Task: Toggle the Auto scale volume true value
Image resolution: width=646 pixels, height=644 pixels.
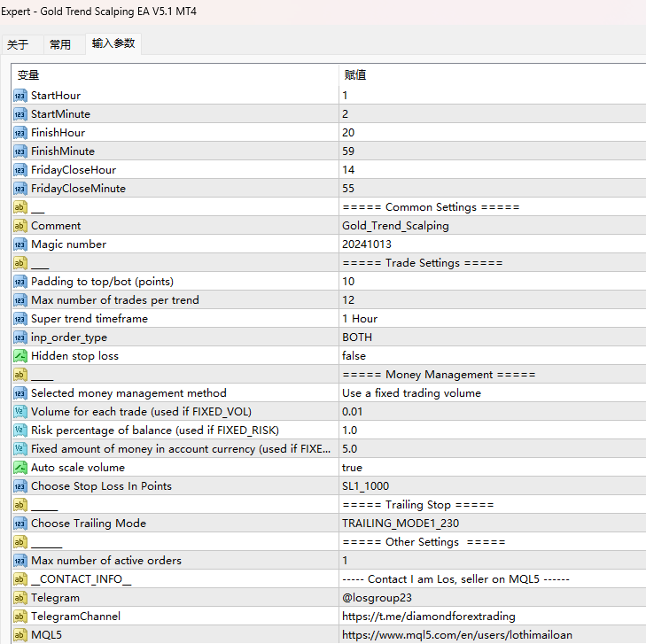Action: point(493,468)
